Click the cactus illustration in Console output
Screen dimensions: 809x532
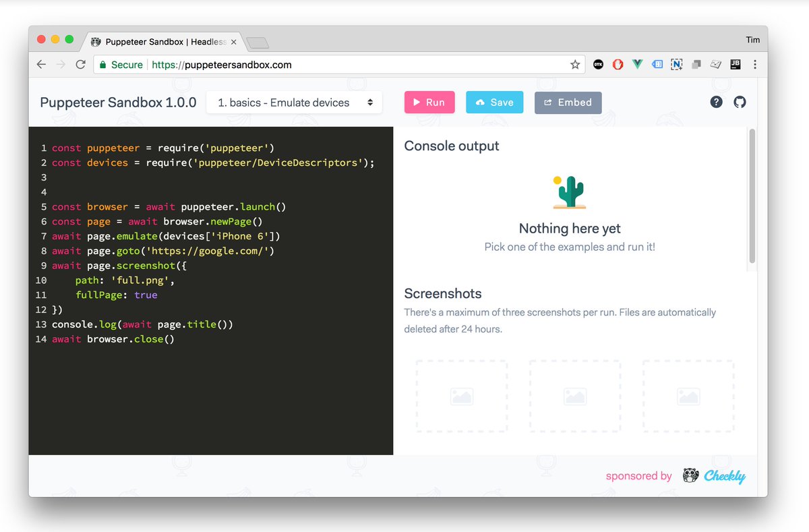click(570, 193)
